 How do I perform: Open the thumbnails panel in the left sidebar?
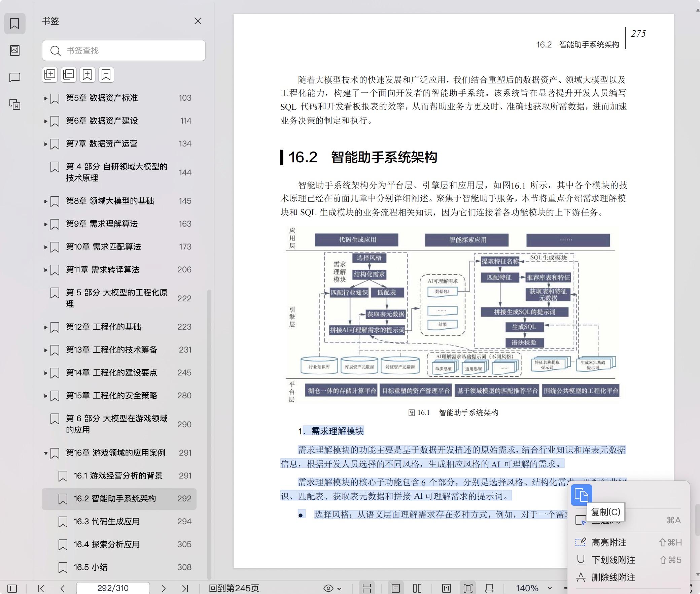pos(15,50)
